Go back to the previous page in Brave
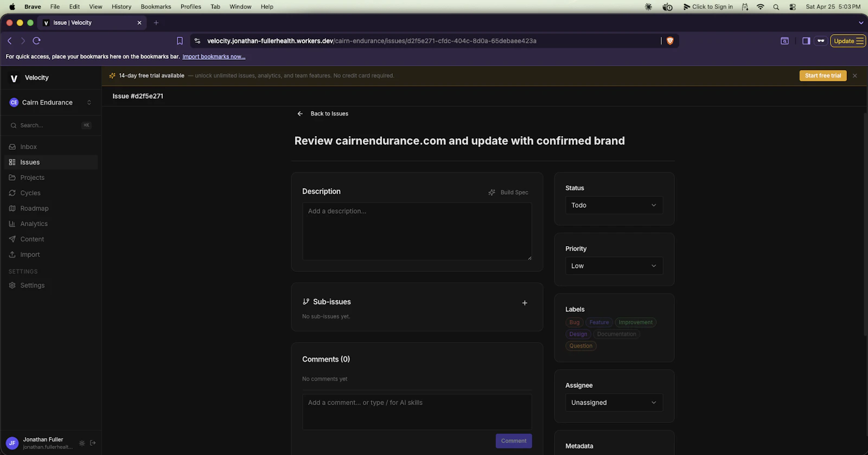The height and width of the screenshot is (455, 868). pos(10,41)
